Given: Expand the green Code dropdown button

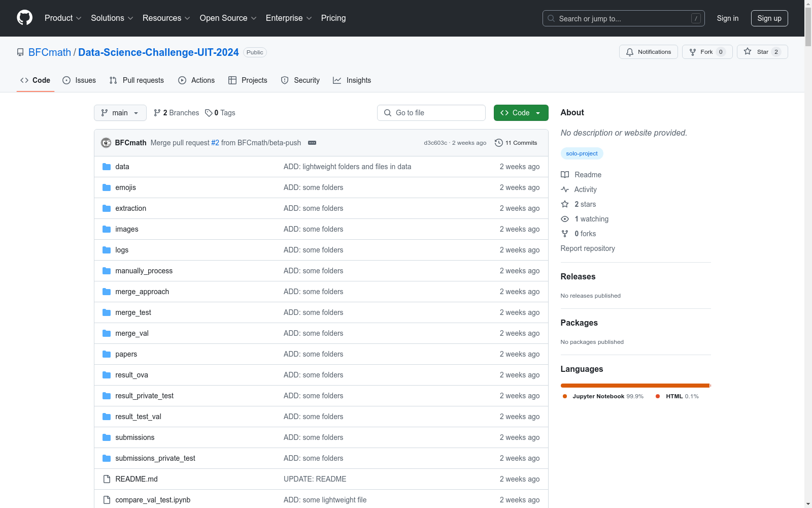Looking at the screenshot, I should click(x=521, y=113).
